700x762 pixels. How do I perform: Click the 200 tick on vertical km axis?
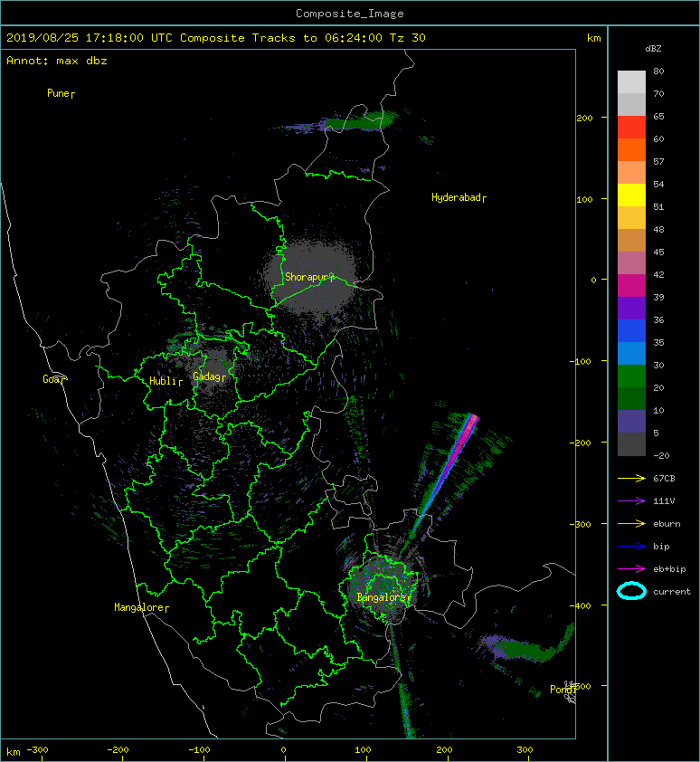584,118
